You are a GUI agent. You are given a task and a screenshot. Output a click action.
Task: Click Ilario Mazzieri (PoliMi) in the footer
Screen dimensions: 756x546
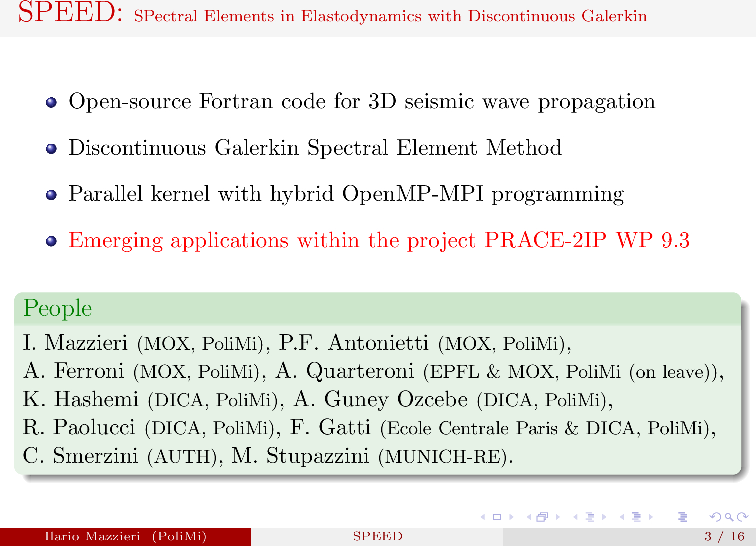[125, 536]
